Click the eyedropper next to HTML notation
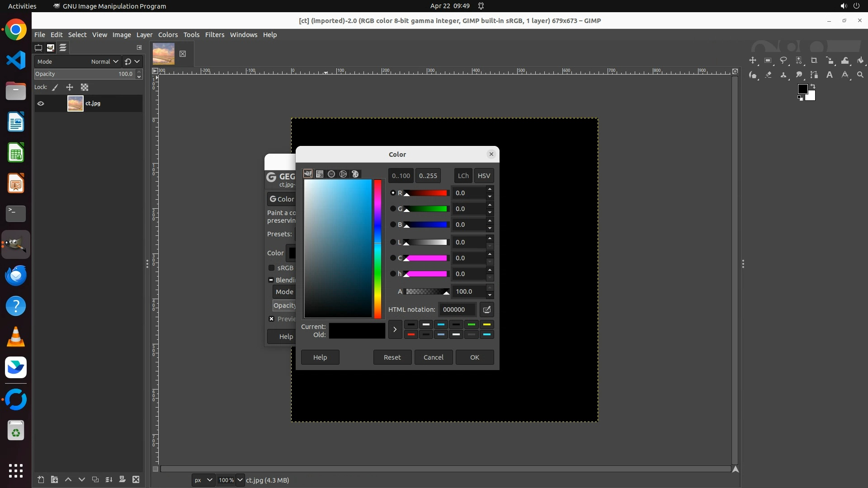868x488 pixels. tap(487, 310)
